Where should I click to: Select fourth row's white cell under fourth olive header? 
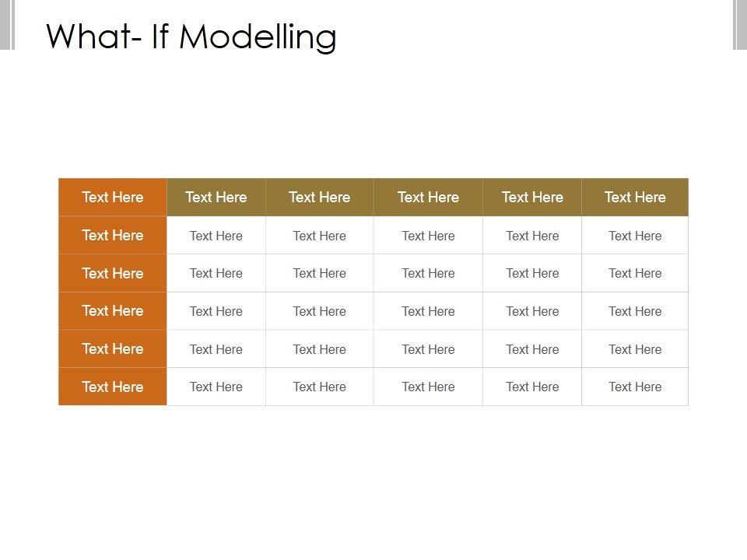(x=532, y=311)
